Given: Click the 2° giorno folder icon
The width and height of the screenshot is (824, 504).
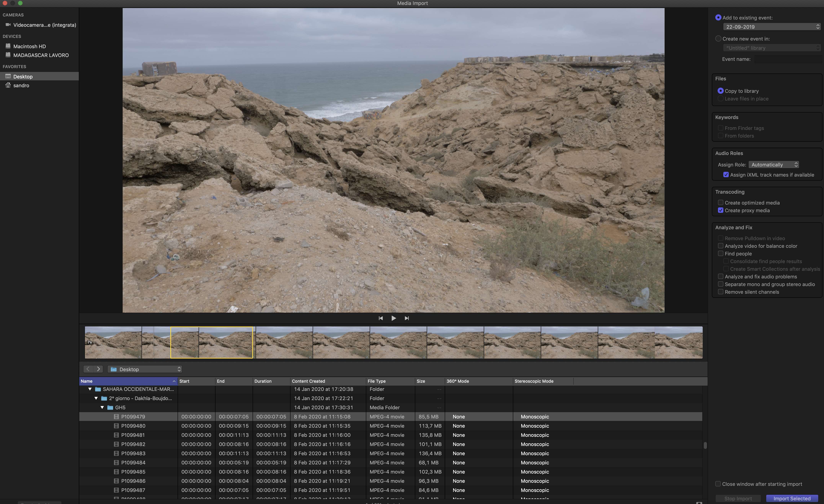Looking at the screenshot, I should tap(104, 398).
